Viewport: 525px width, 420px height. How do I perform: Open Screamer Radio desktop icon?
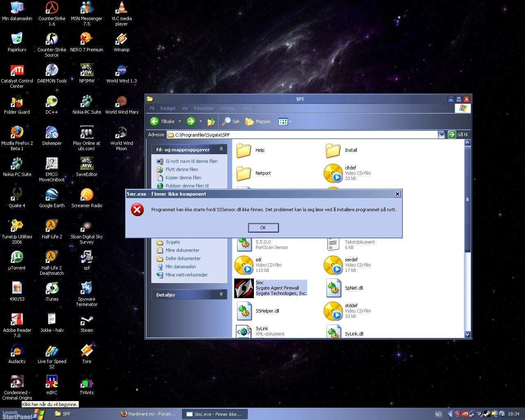pyautogui.click(x=87, y=198)
